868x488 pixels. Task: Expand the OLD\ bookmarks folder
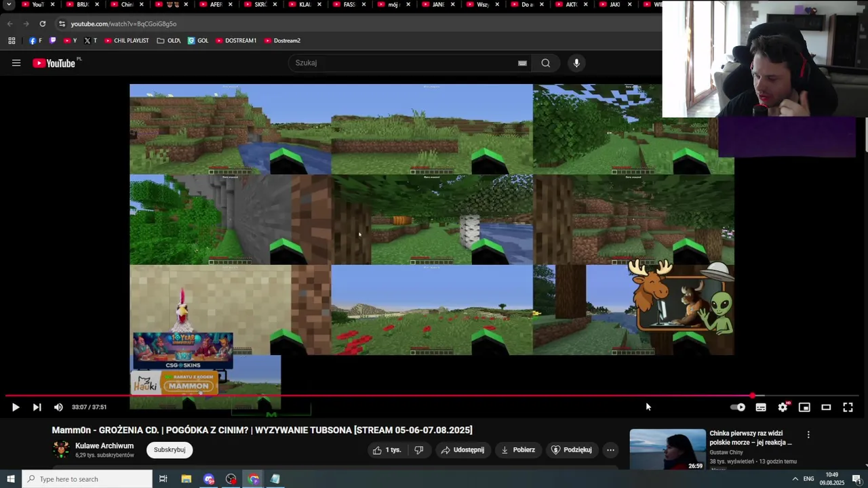168,41
